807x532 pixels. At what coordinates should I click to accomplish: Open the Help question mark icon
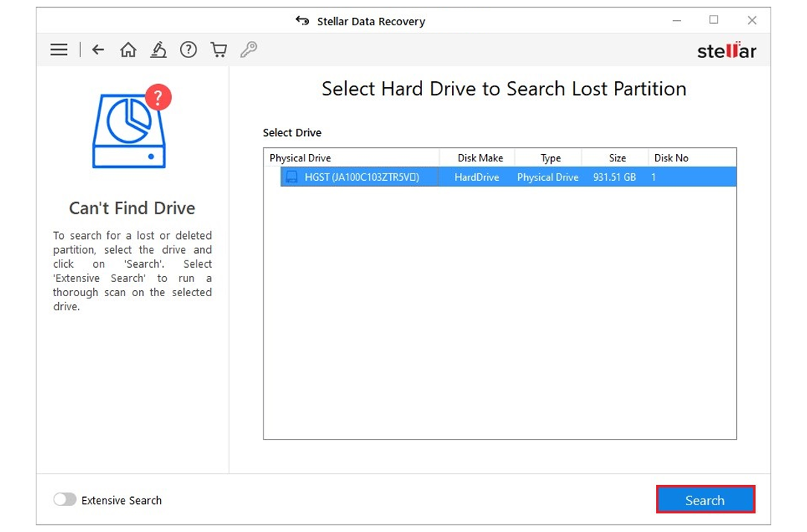[x=188, y=49]
